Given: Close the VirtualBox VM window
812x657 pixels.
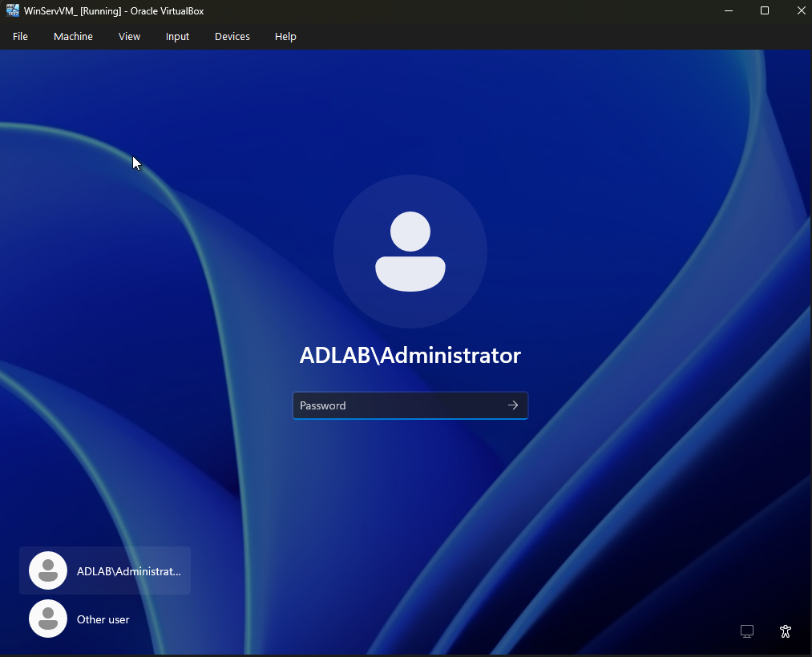Looking at the screenshot, I should point(801,11).
